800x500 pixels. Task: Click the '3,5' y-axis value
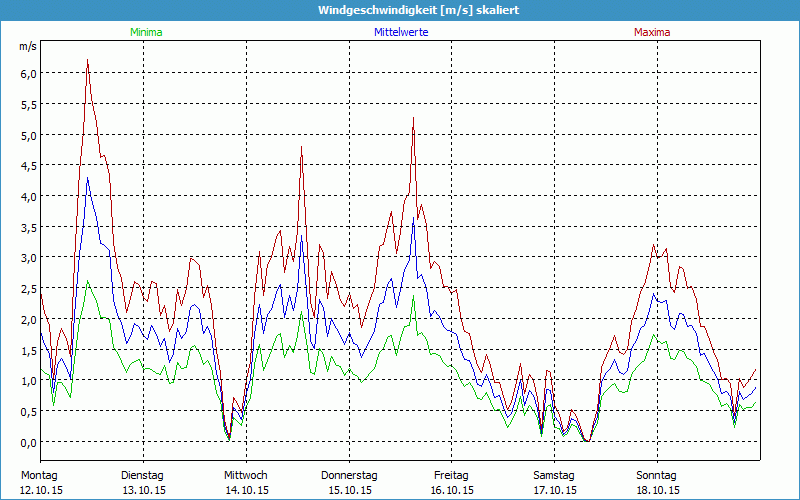pyautogui.click(x=28, y=227)
